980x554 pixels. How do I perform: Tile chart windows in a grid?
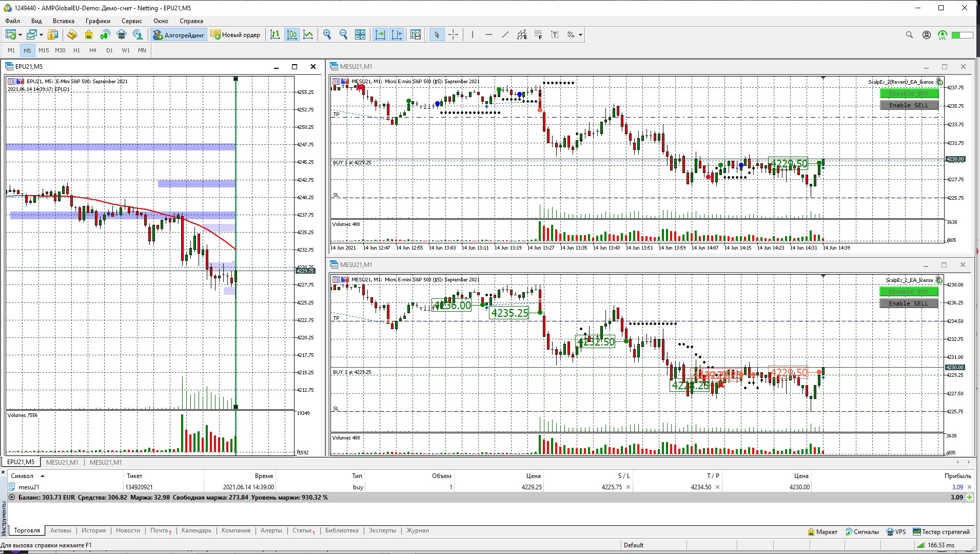(360, 35)
